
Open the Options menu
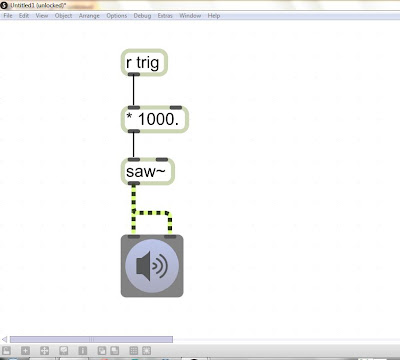pos(117,16)
